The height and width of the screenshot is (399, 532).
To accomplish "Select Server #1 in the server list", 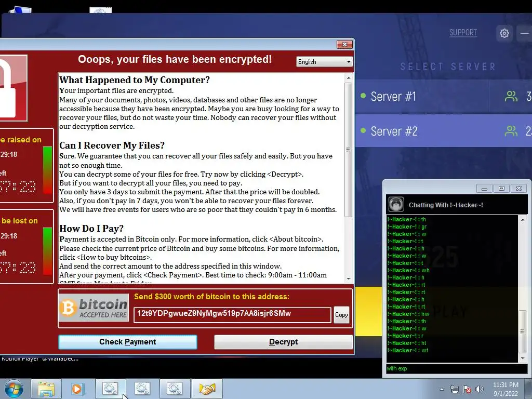I will 444,97.
